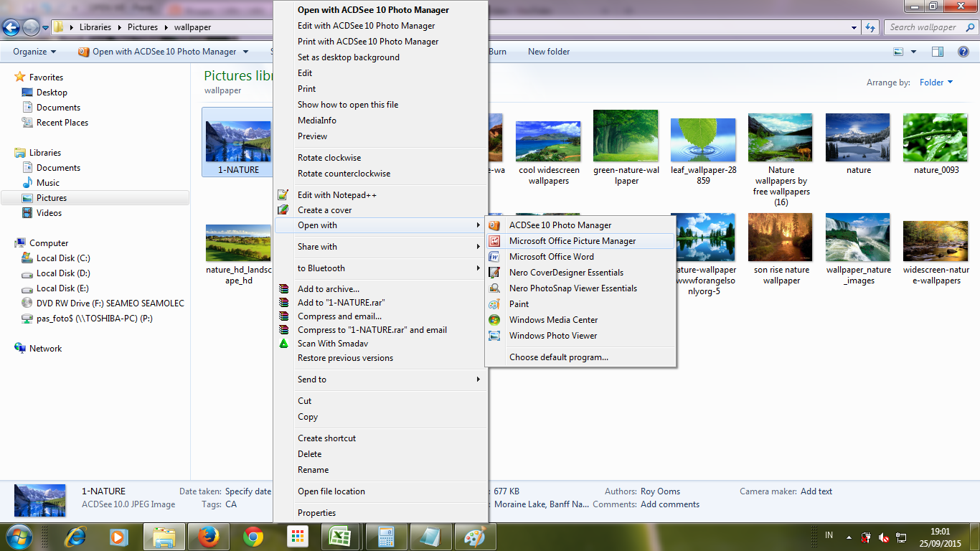Expand the Send to submenu
Viewport: 980px width, 551px height.
(380, 380)
